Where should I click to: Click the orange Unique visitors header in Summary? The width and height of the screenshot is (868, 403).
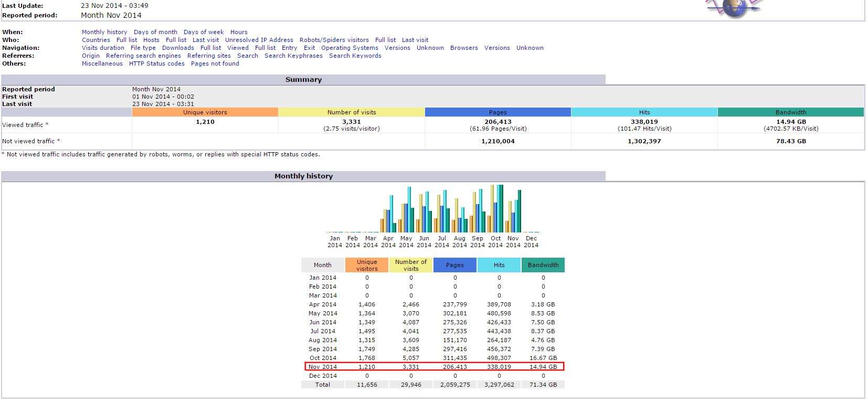pyautogui.click(x=205, y=112)
